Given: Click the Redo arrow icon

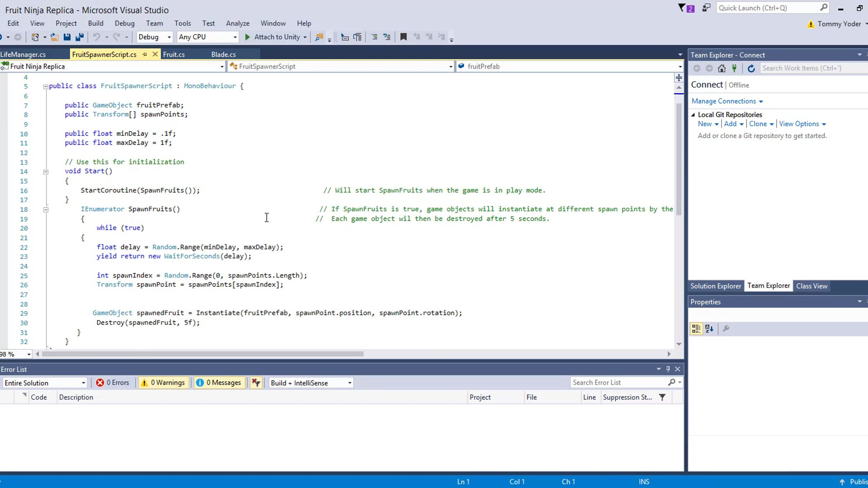Looking at the screenshot, I should (x=117, y=37).
